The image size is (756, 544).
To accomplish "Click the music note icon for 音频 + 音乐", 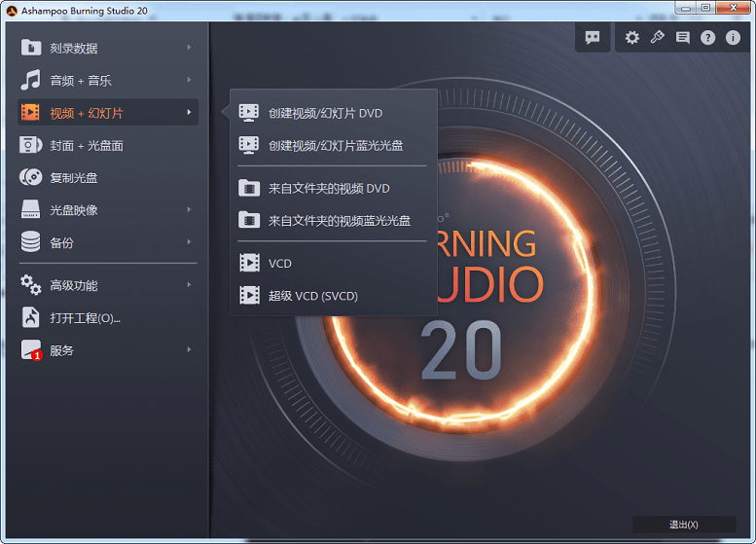I will tap(30, 80).
